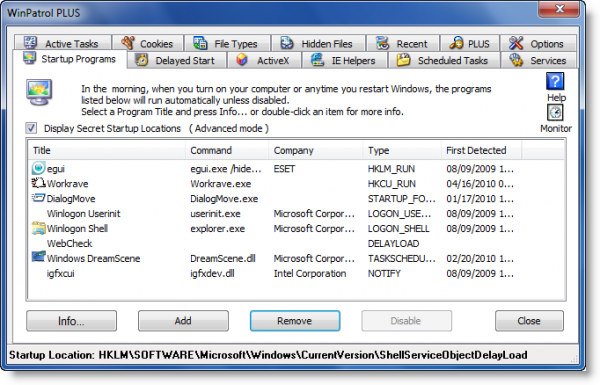Switch to the Delayed Start tab

click(x=177, y=60)
